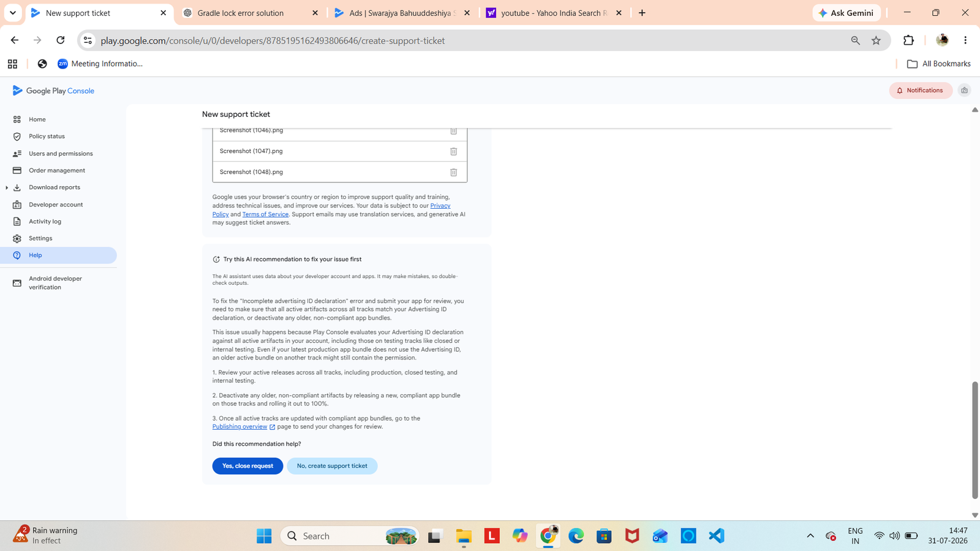Delete Screenshot (1047).png attachment
Viewport: 980px width, 551px height.
(x=454, y=151)
